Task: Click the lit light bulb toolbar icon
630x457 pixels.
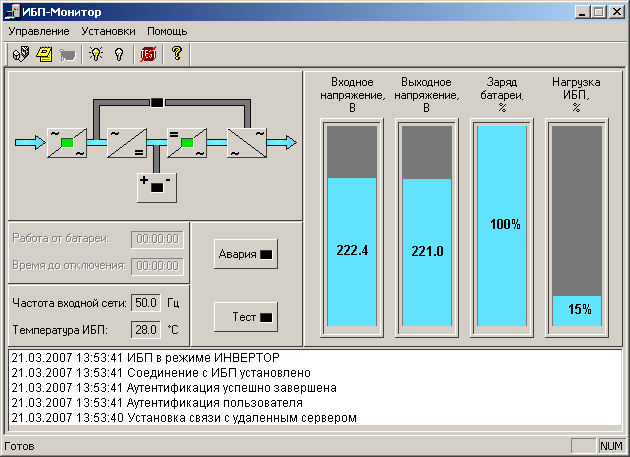Action: coord(95,54)
